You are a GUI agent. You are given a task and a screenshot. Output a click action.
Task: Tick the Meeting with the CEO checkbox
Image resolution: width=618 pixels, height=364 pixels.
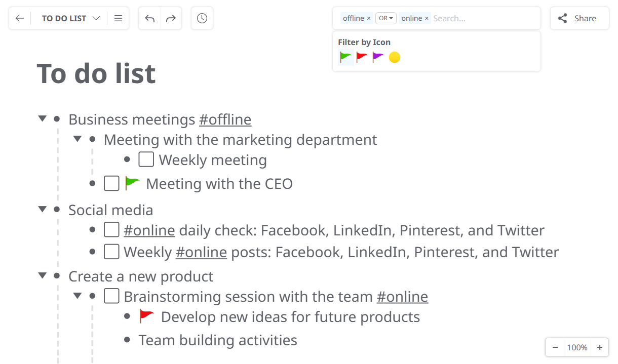pos(111,183)
